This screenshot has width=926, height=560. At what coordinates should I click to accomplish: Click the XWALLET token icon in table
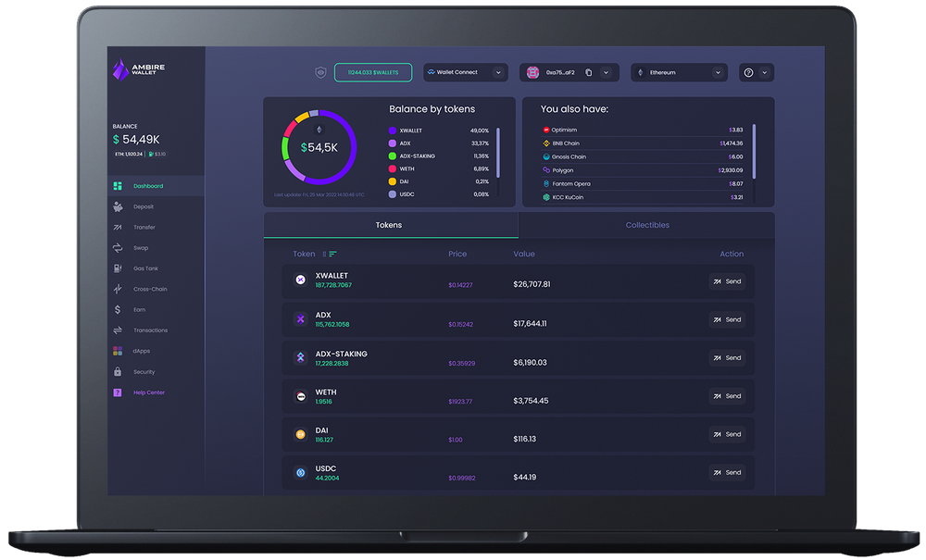tap(301, 280)
